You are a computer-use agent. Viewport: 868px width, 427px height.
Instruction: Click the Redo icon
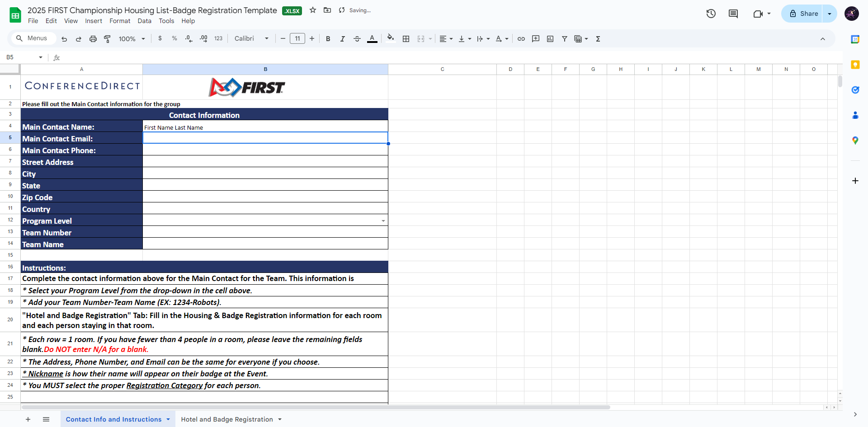79,39
